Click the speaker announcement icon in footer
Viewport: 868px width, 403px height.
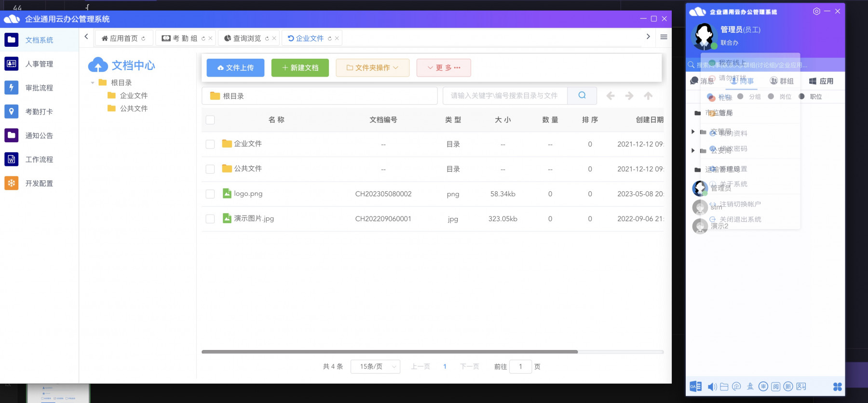[x=712, y=387]
